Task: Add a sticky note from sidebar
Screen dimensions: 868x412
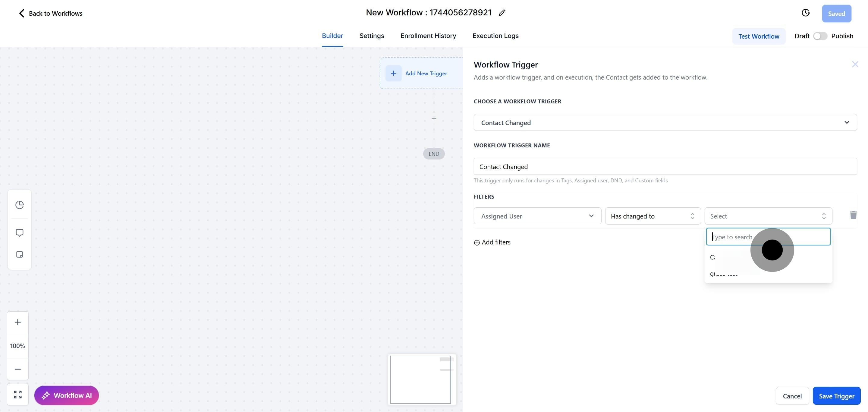Action: pyautogui.click(x=20, y=254)
